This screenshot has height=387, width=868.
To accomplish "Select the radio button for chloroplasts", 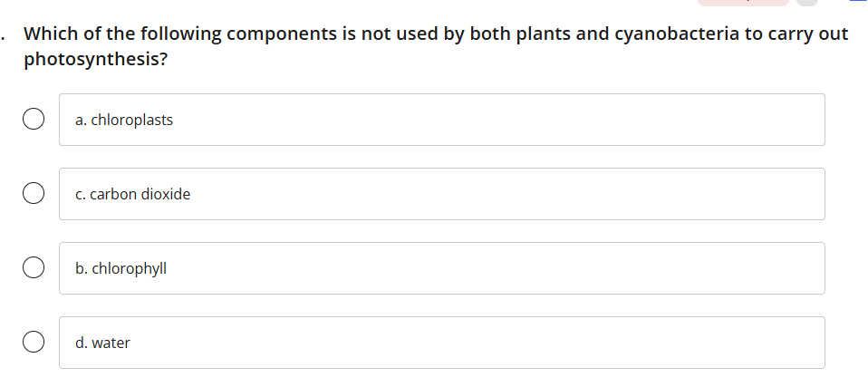I will coord(34,120).
